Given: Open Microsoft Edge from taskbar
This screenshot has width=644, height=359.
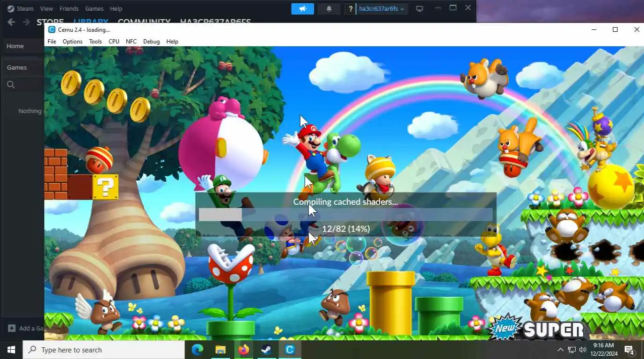Looking at the screenshot, I should [x=198, y=350].
